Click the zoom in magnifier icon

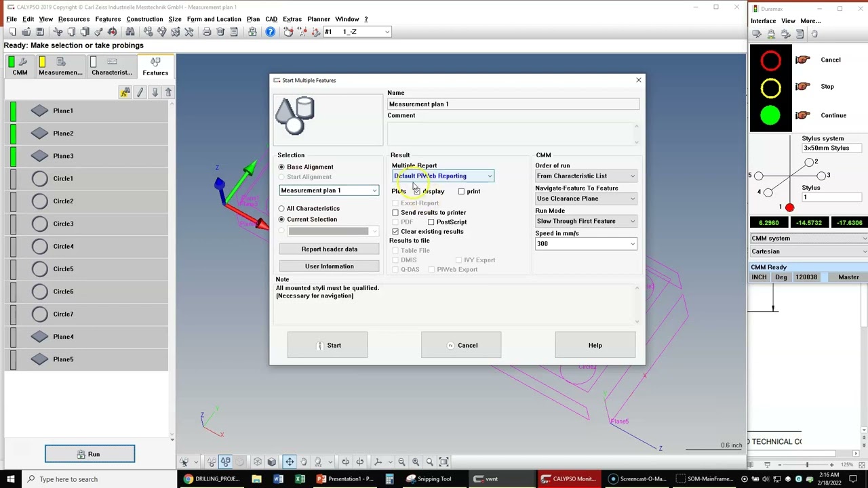tap(416, 462)
